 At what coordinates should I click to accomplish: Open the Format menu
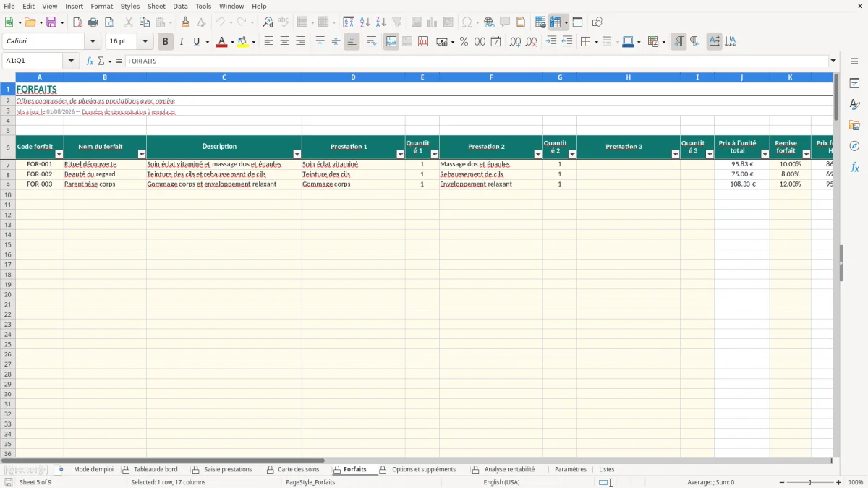(x=102, y=6)
